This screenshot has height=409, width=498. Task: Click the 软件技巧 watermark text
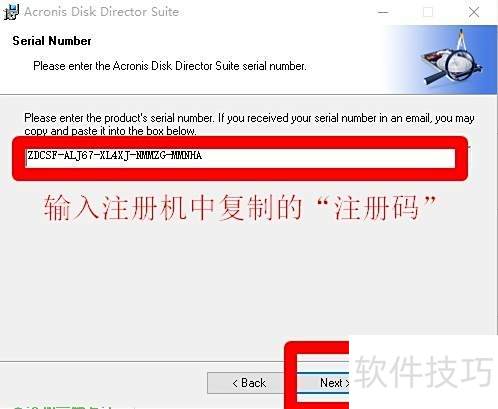pos(423,371)
